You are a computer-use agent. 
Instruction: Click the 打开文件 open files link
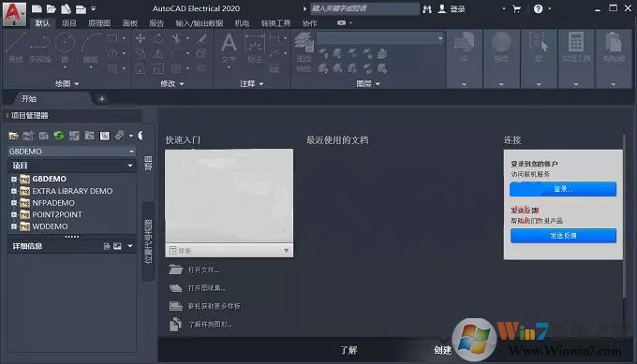click(203, 269)
